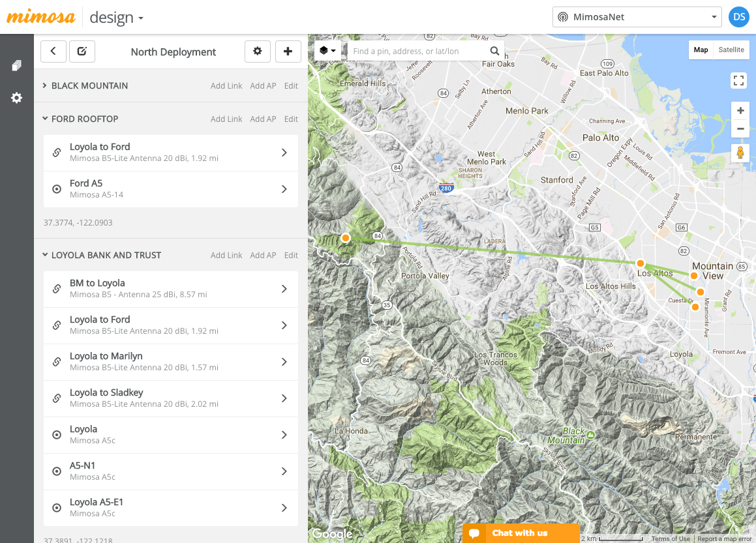
Task: Click the Street View pegman icon
Action: click(740, 153)
